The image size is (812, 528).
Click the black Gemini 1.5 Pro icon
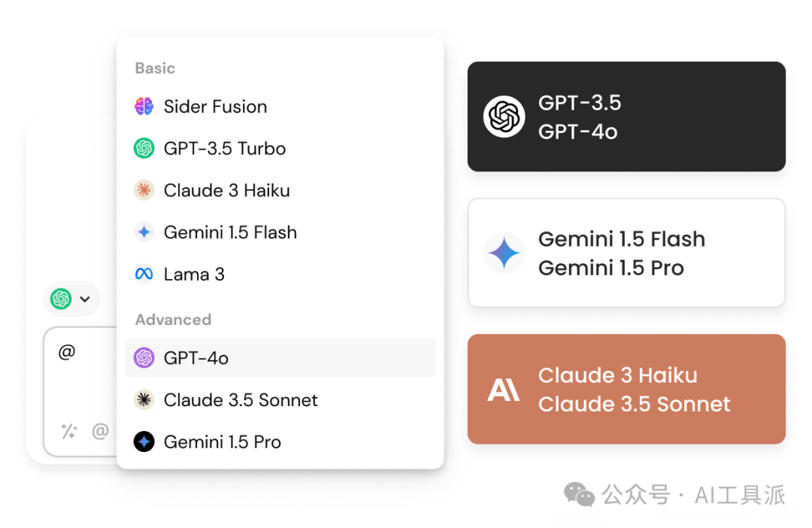tap(144, 442)
